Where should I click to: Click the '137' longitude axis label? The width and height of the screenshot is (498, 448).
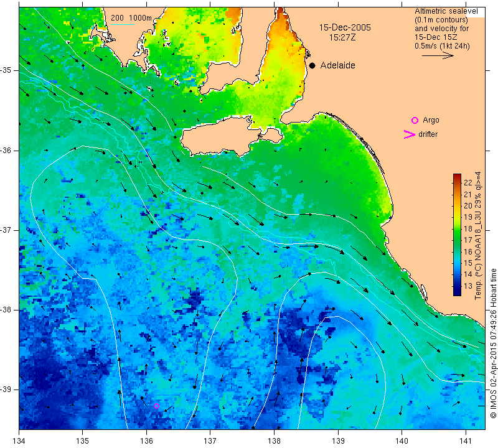click(210, 441)
